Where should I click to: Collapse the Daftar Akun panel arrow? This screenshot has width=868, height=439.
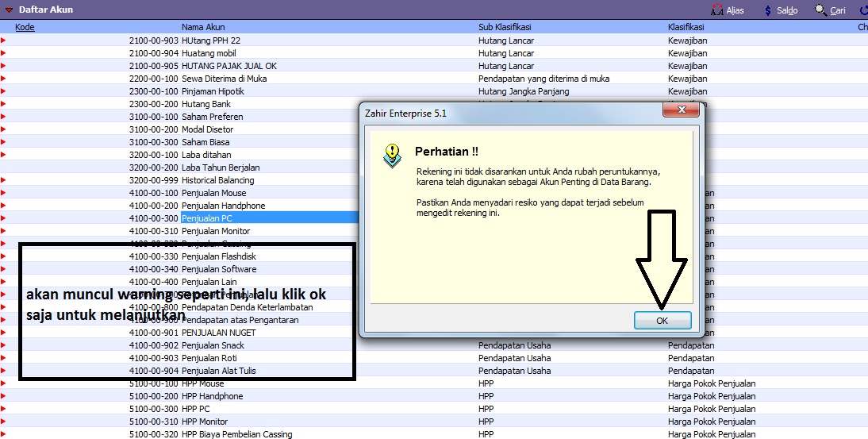coord(9,10)
